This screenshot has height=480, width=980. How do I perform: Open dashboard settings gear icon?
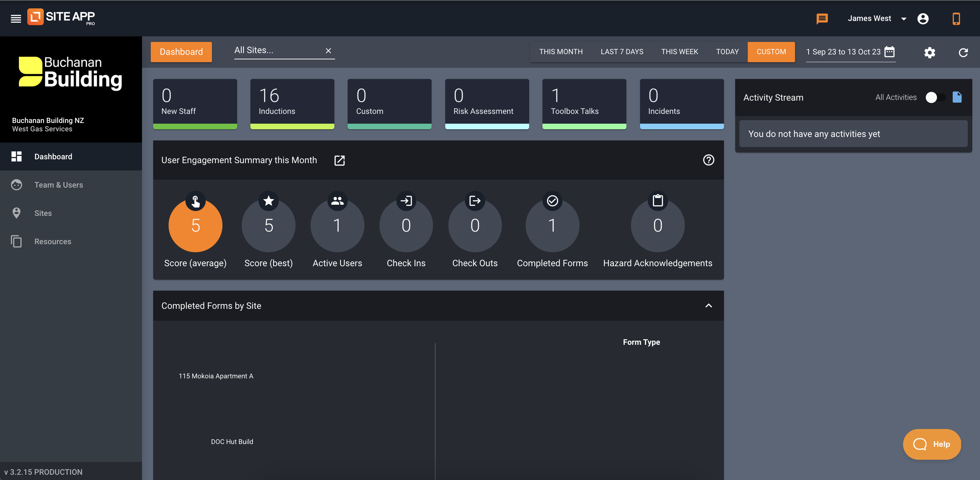click(929, 52)
